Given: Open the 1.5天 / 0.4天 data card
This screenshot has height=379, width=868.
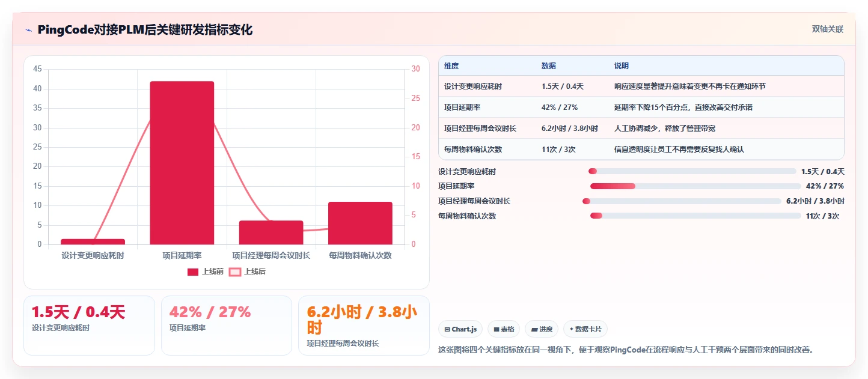Looking at the screenshot, I should click(89, 325).
